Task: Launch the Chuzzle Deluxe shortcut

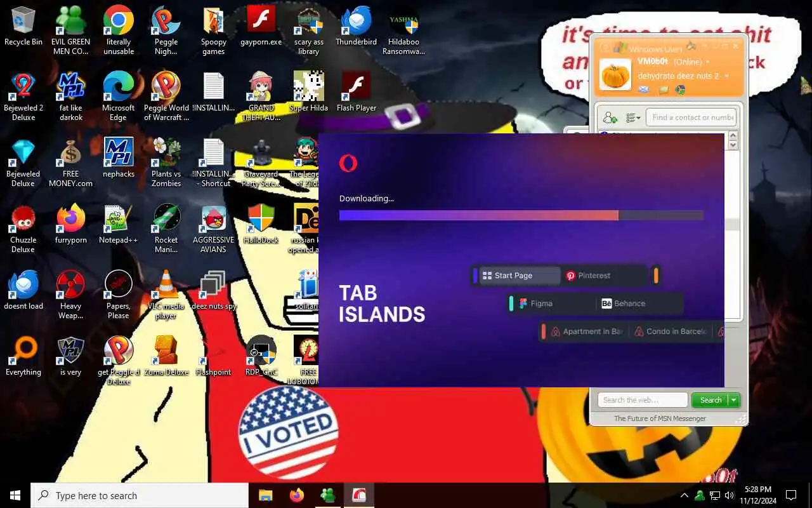Action: pos(23,229)
